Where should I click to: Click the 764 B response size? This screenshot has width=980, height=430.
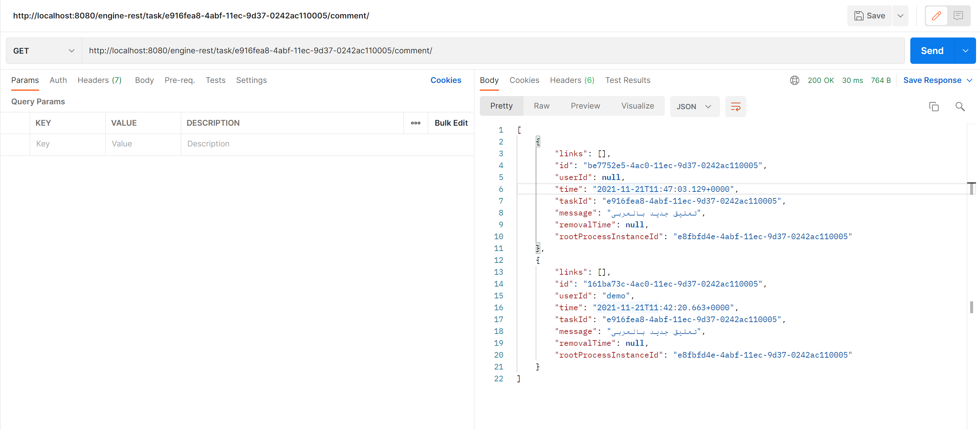click(x=881, y=80)
